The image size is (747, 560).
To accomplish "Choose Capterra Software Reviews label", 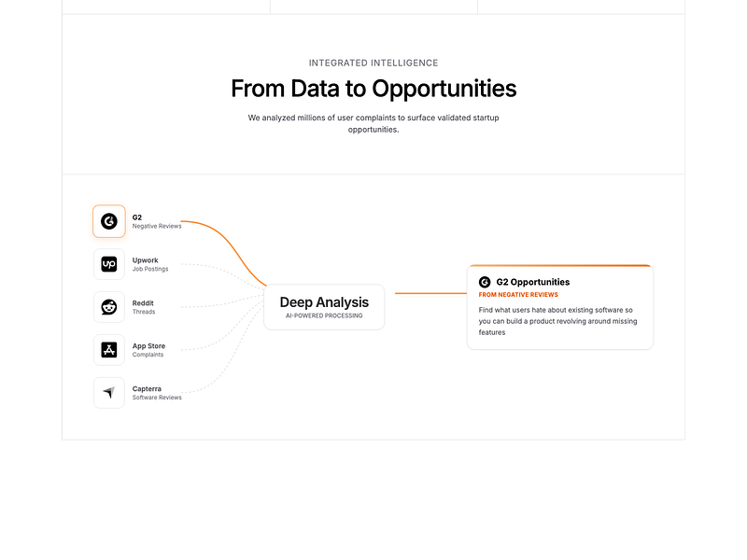I will pyautogui.click(x=157, y=393).
